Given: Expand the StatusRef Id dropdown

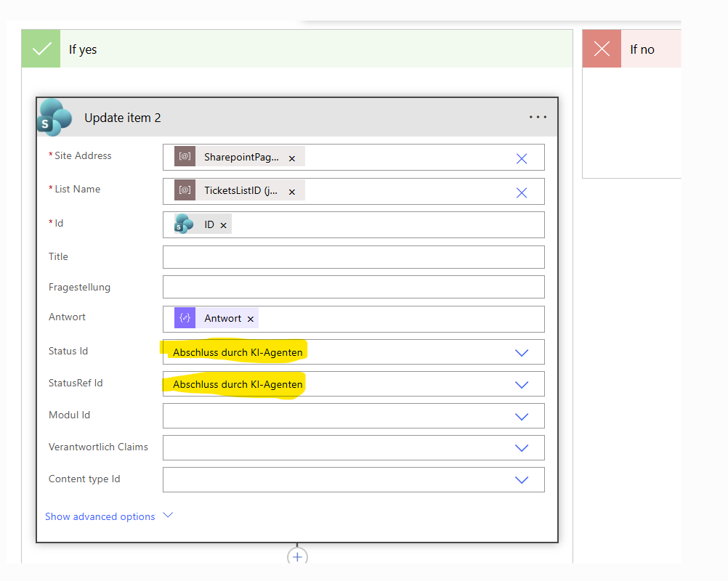Looking at the screenshot, I should click(521, 385).
